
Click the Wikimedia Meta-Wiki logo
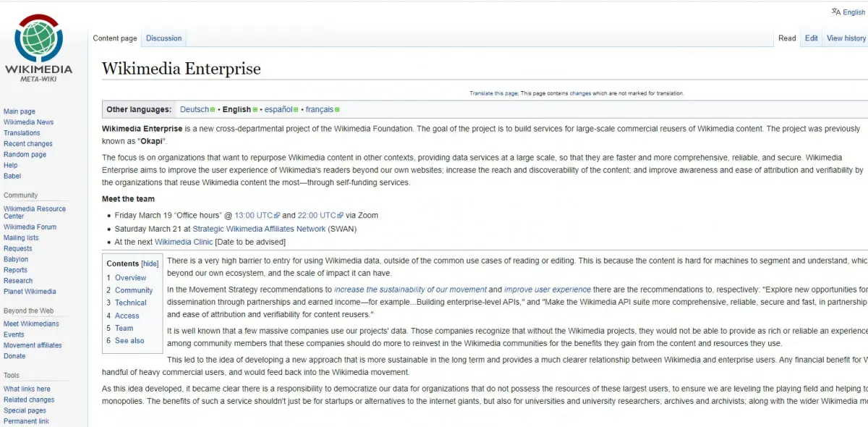coord(38,48)
